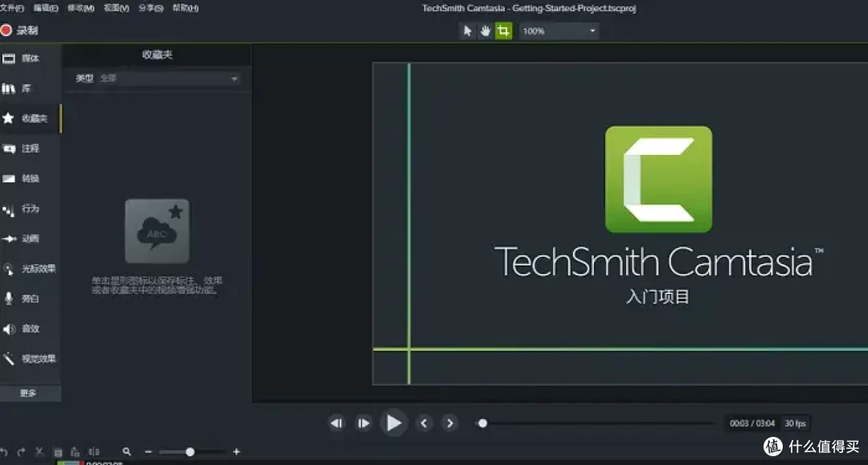Click the favorites cloud star placeholder image

[158, 231]
